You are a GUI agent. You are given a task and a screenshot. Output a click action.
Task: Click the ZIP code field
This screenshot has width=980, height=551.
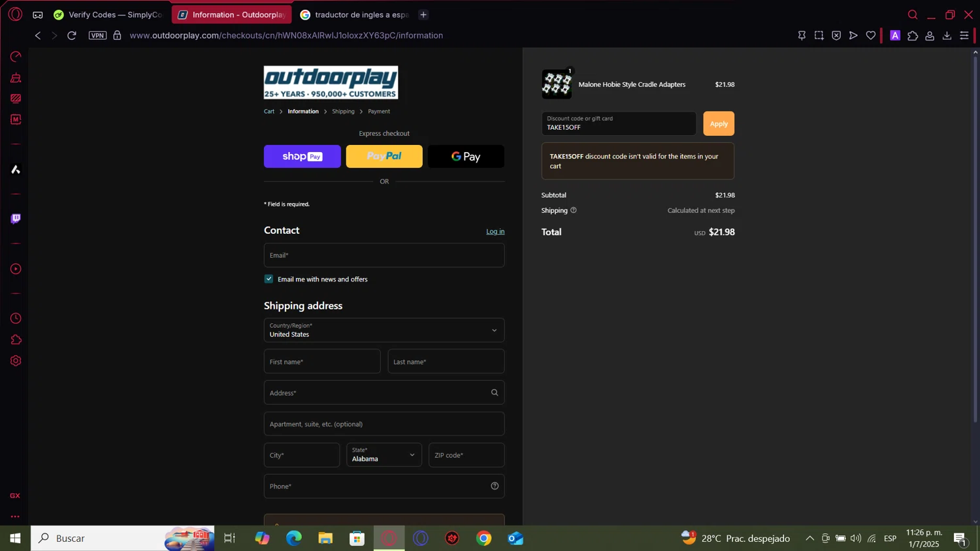tap(466, 455)
